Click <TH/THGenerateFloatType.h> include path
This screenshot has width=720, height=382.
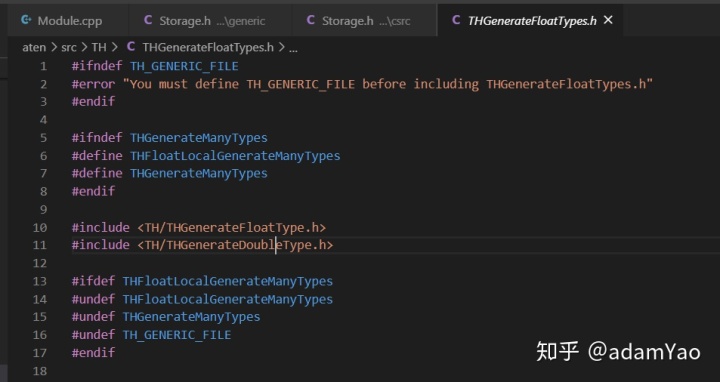[x=232, y=227]
